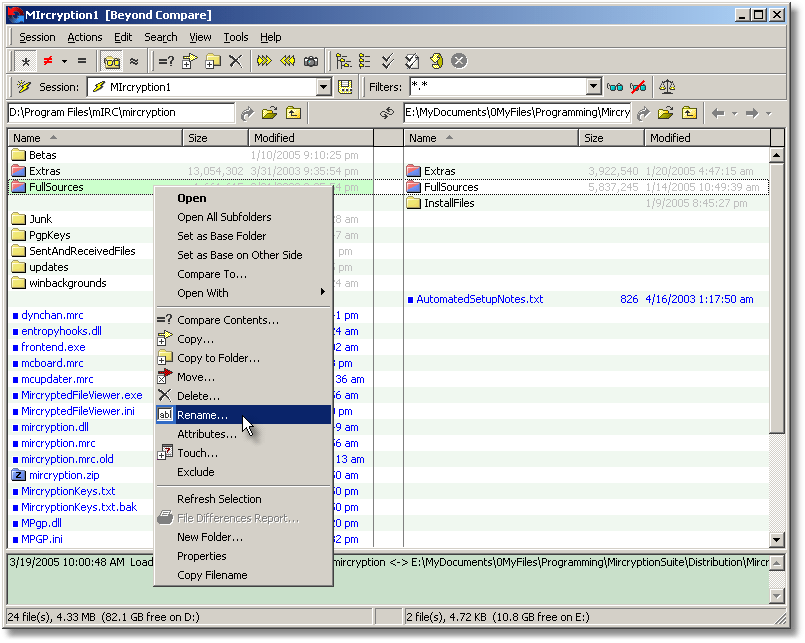Click the expand all folders tree icon
This screenshot has height=643, width=805.
(343, 62)
